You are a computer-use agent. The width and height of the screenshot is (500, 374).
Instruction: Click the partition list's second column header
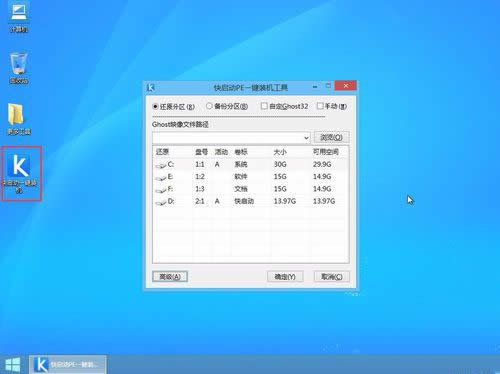[202, 152]
